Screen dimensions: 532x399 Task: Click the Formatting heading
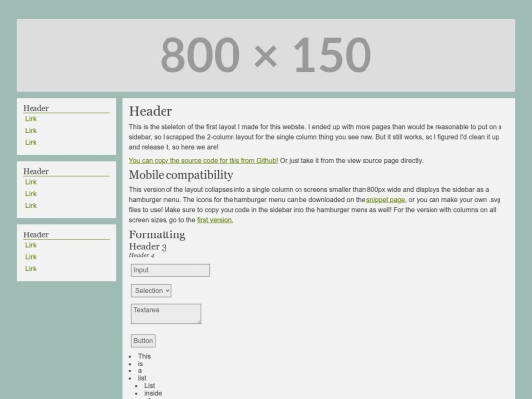pos(157,234)
